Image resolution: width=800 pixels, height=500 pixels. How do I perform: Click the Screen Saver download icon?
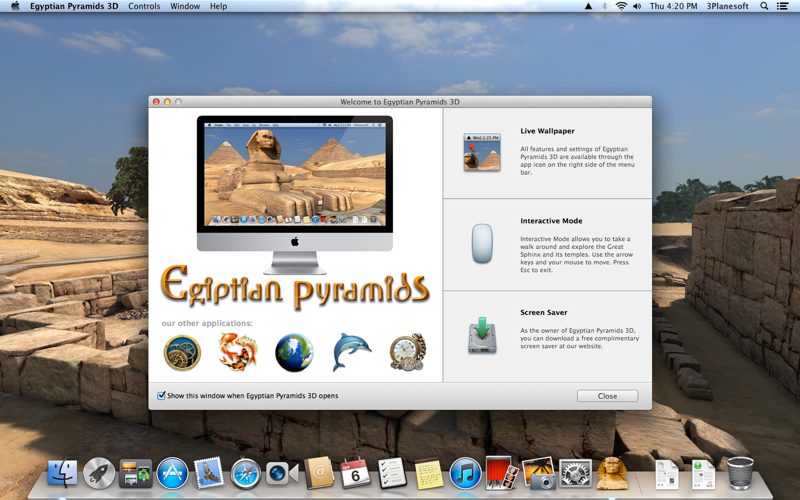click(482, 335)
